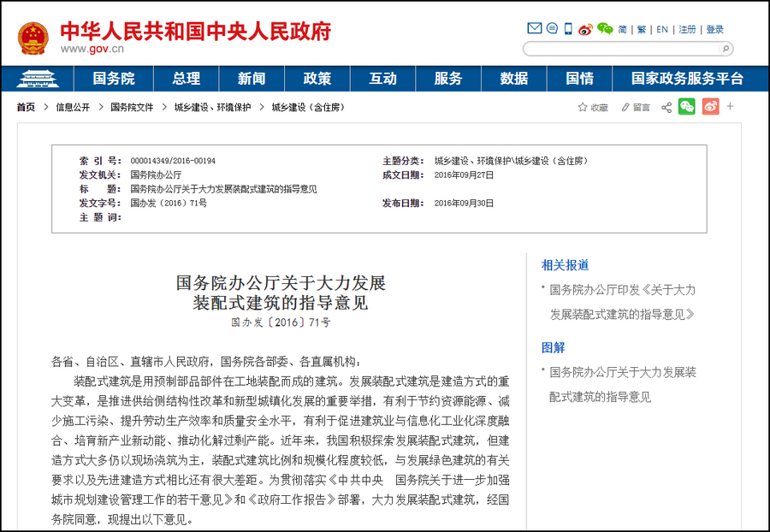
Task: Click the 主题分类 value text
Action: (511, 161)
